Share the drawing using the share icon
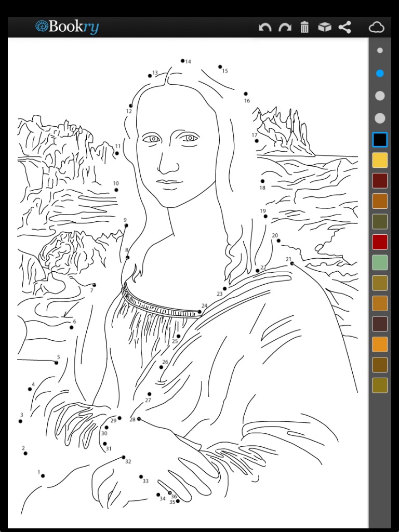The height and width of the screenshot is (532, 399). 344,28
